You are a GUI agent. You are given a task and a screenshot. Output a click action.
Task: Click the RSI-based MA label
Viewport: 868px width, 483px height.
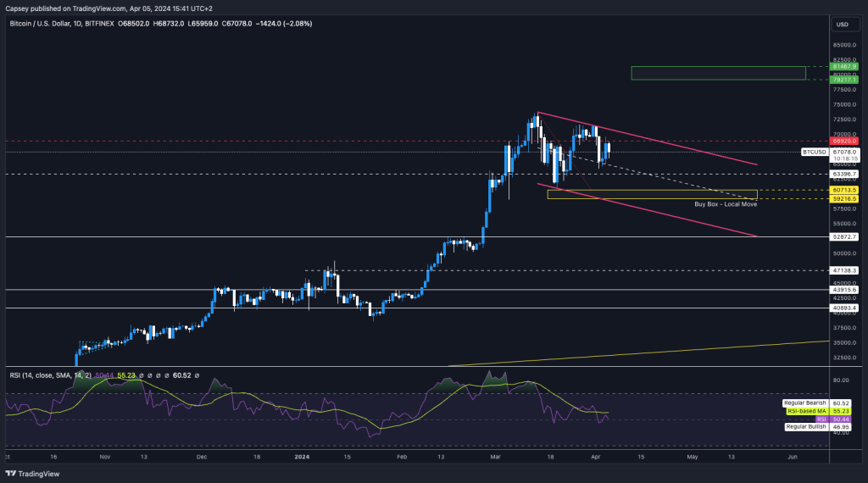pyautogui.click(x=807, y=411)
